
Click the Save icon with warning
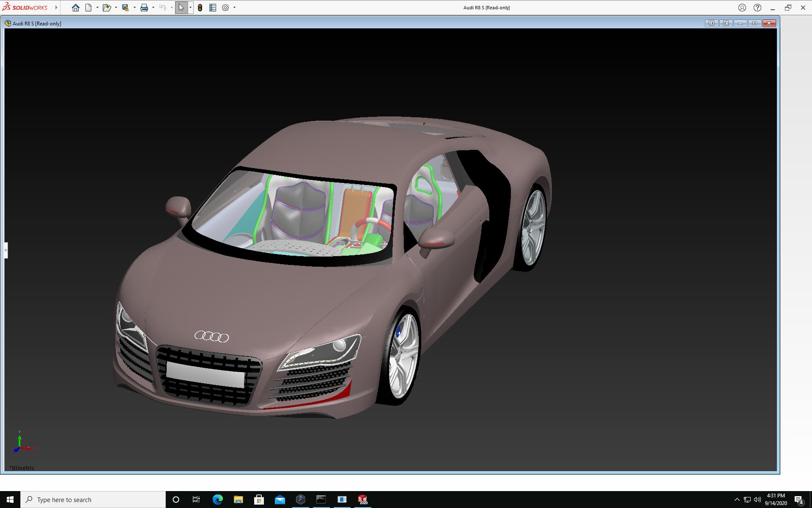click(x=125, y=8)
